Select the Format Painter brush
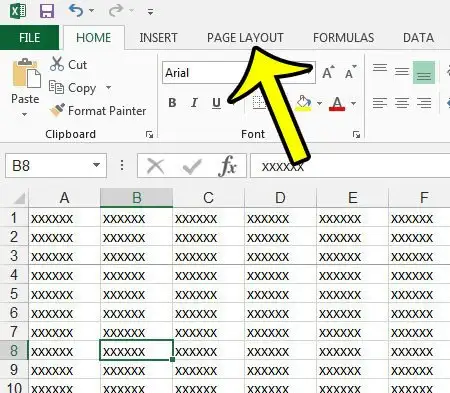The height and width of the screenshot is (393, 450). tap(57, 110)
